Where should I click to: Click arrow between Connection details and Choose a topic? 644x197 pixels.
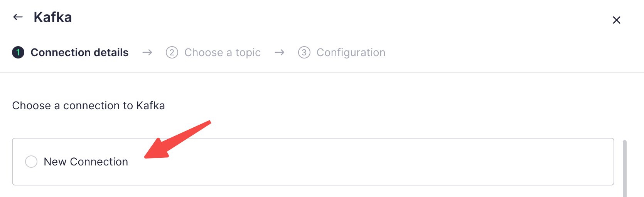pyautogui.click(x=147, y=52)
